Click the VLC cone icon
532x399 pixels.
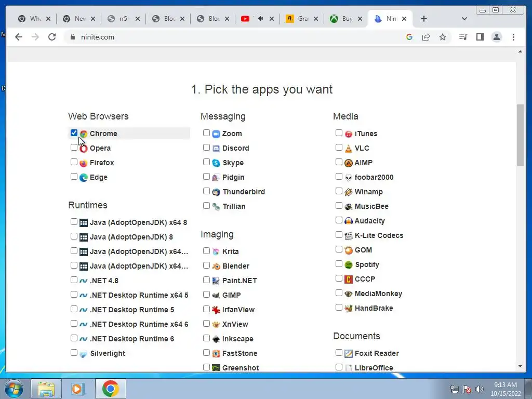349,148
